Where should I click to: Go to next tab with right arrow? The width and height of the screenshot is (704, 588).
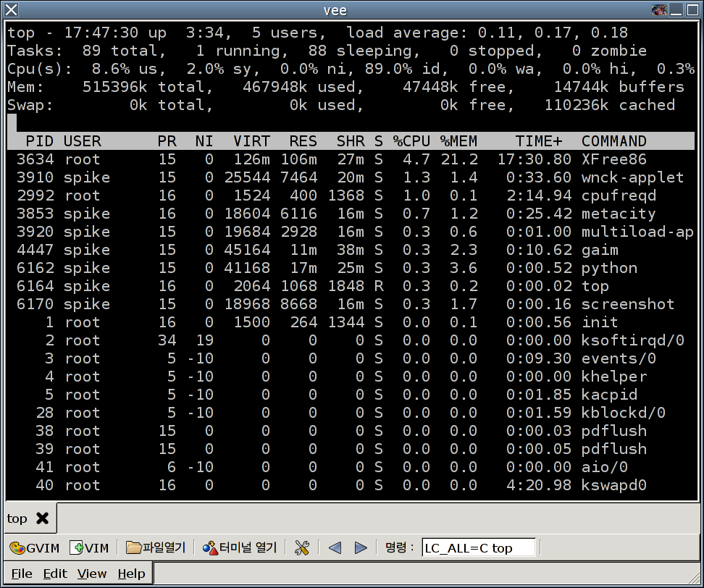[x=361, y=547]
